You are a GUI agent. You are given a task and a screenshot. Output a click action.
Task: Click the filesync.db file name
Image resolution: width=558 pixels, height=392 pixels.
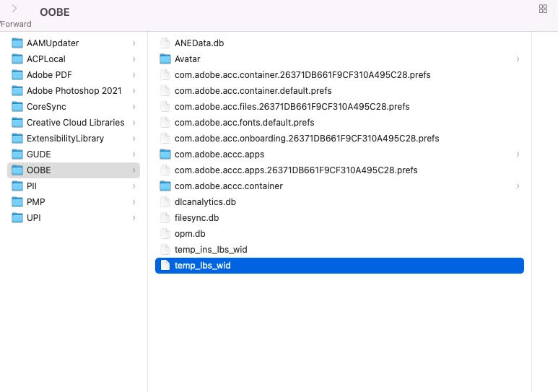[196, 218]
